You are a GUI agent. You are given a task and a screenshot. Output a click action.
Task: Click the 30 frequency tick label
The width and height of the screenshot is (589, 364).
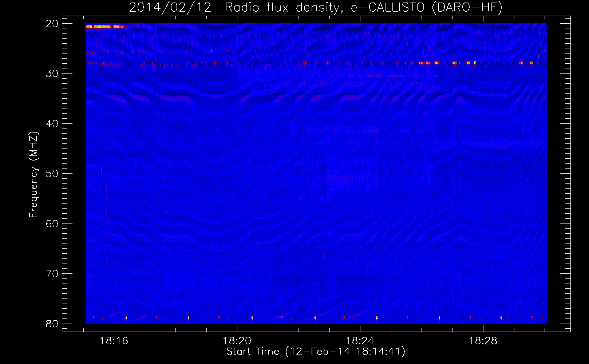(52, 74)
